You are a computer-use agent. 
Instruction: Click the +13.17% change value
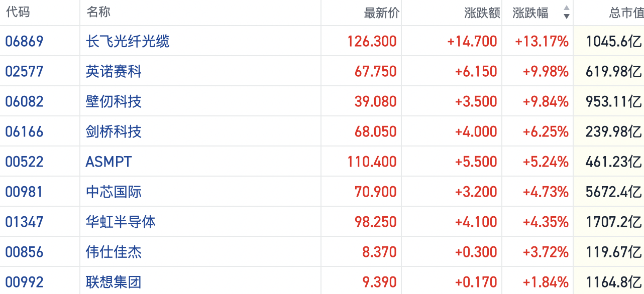(x=542, y=41)
